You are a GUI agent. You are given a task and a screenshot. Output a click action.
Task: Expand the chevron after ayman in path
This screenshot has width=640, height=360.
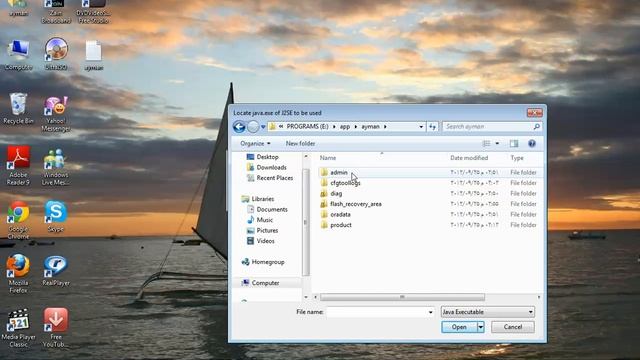(x=385, y=127)
